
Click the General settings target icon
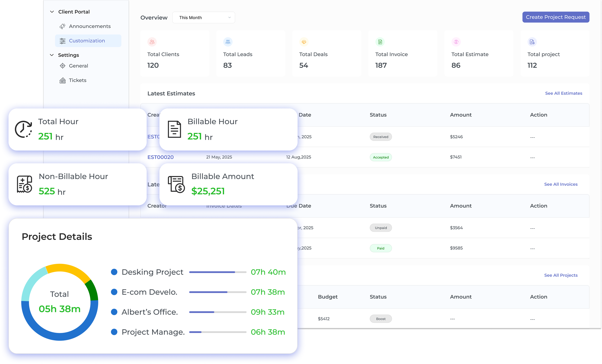click(62, 66)
